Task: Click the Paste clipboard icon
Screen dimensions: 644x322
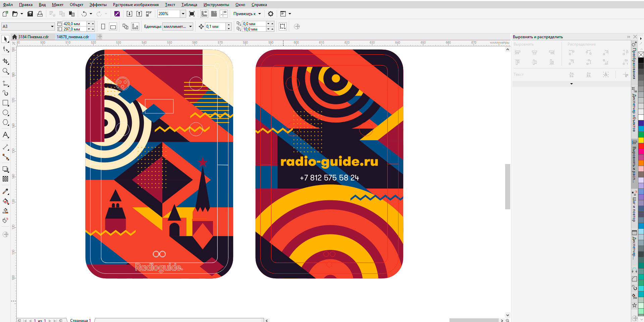Action: 71,14
